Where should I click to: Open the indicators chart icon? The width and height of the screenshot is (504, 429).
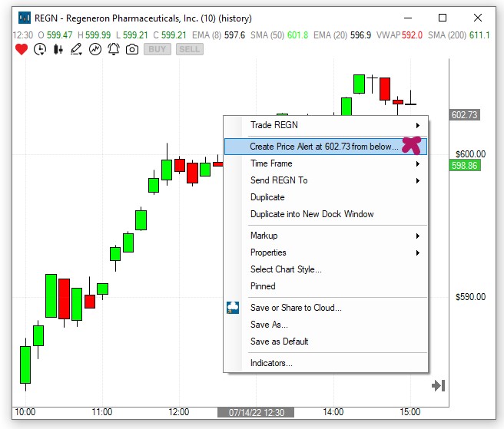tap(95, 49)
